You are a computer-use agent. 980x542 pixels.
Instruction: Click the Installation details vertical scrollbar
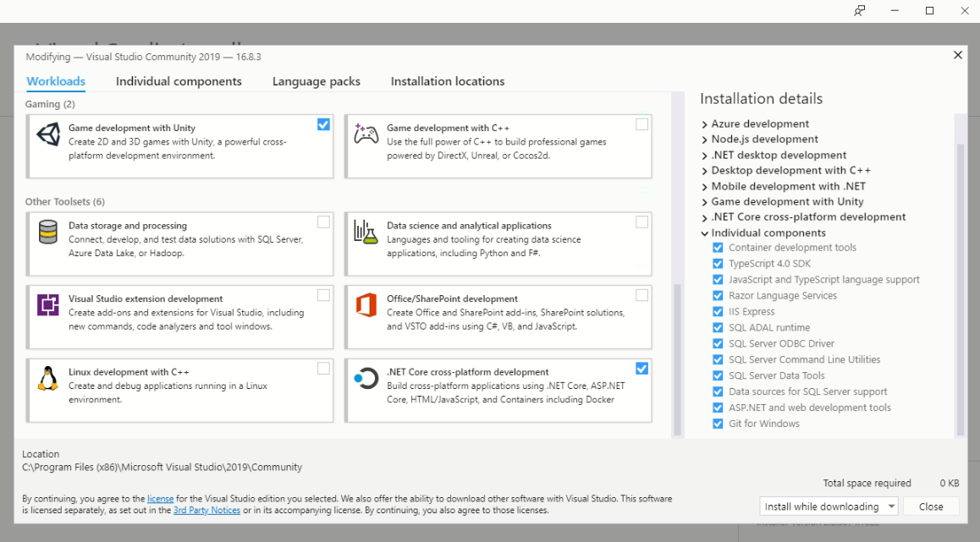961,289
